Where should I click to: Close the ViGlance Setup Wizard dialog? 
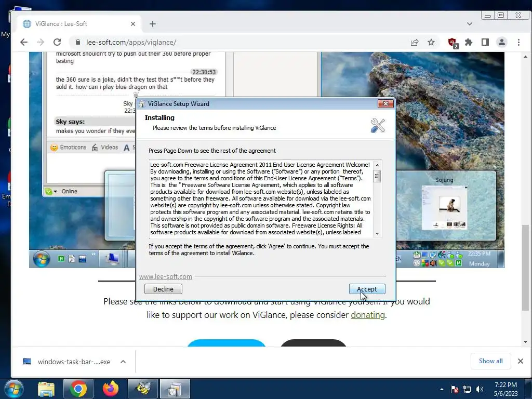tap(385, 104)
